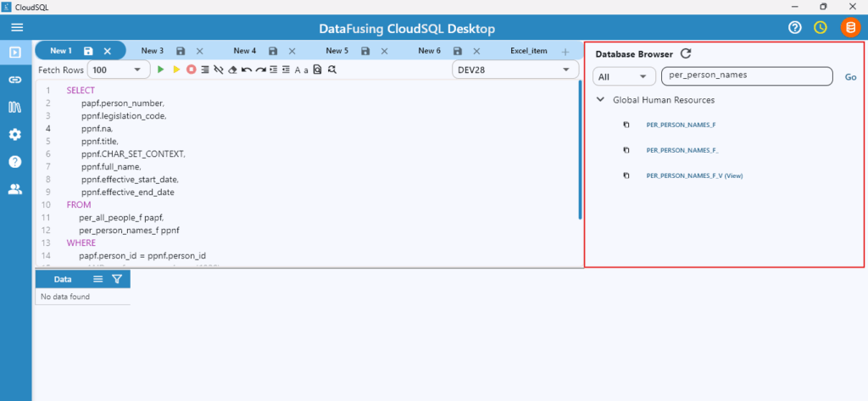
Task: Click the find and replace icon
Action: click(331, 70)
